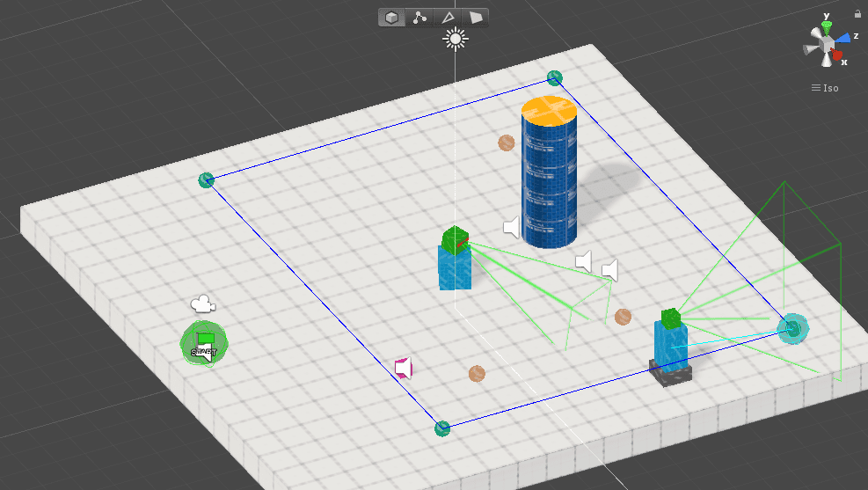Switch to Edge selection mode
868x490 pixels.
click(448, 18)
